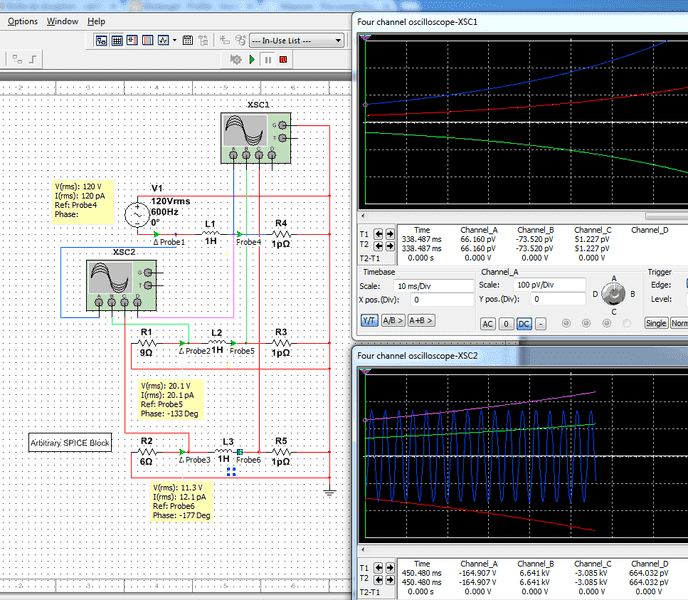688x600 pixels.
Task: Select resistor R4 in the schematic
Action: click(x=281, y=234)
